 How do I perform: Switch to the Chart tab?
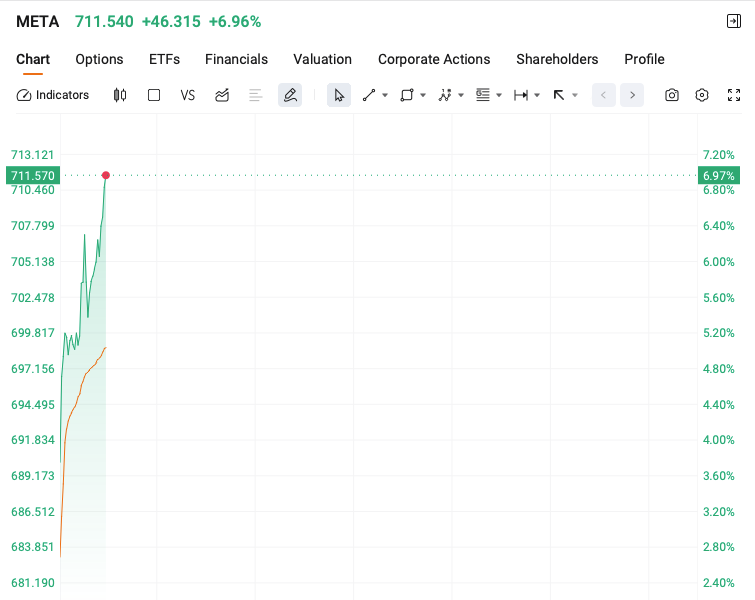point(33,59)
